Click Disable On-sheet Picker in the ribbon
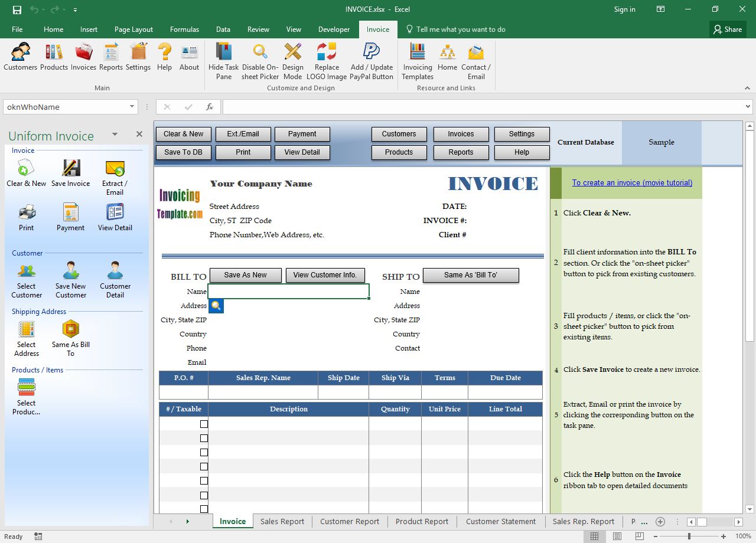The image size is (756, 543). pos(260,61)
